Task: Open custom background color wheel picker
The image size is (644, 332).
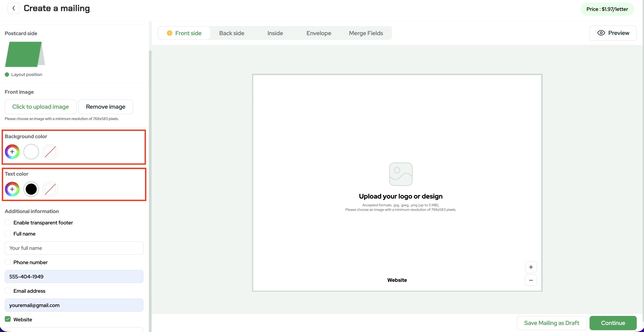Action: pyautogui.click(x=12, y=152)
